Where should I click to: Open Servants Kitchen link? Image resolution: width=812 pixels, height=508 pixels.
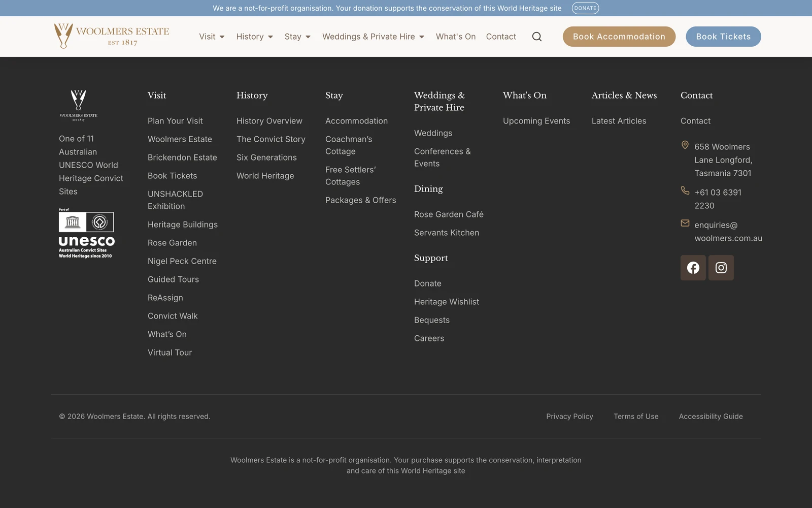(x=447, y=233)
